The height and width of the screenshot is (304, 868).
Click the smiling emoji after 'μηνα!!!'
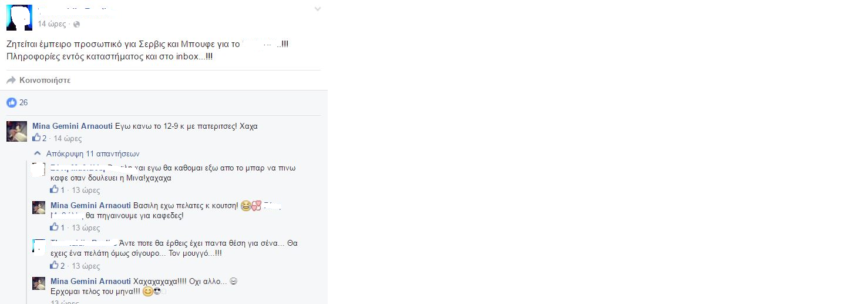[148, 292]
